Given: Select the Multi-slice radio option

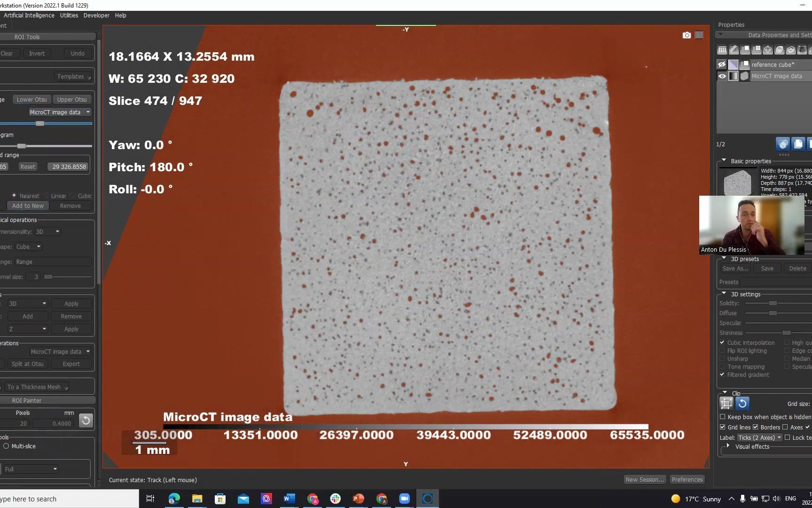Looking at the screenshot, I should pyautogui.click(x=6, y=446).
